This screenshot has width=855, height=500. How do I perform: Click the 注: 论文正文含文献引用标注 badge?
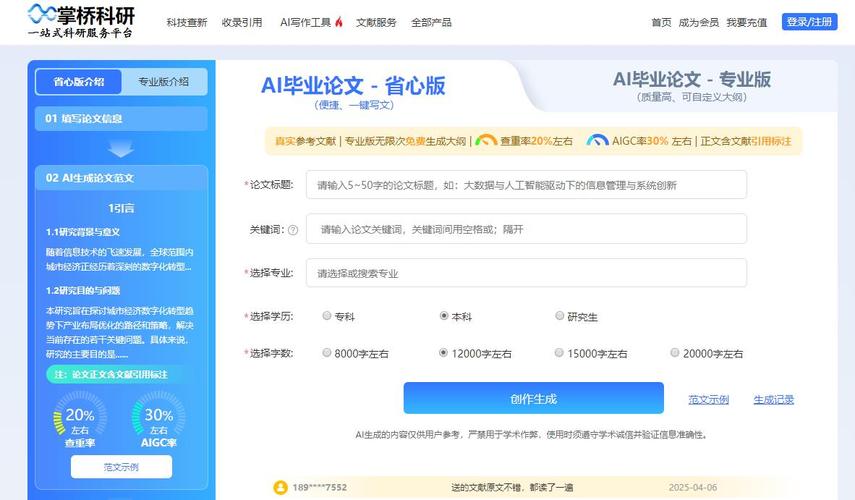pos(112,375)
